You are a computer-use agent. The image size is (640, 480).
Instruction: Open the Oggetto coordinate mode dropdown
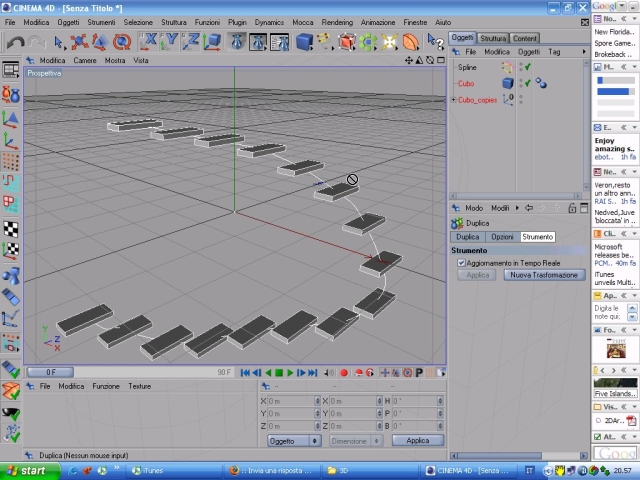[x=294, y=441]
